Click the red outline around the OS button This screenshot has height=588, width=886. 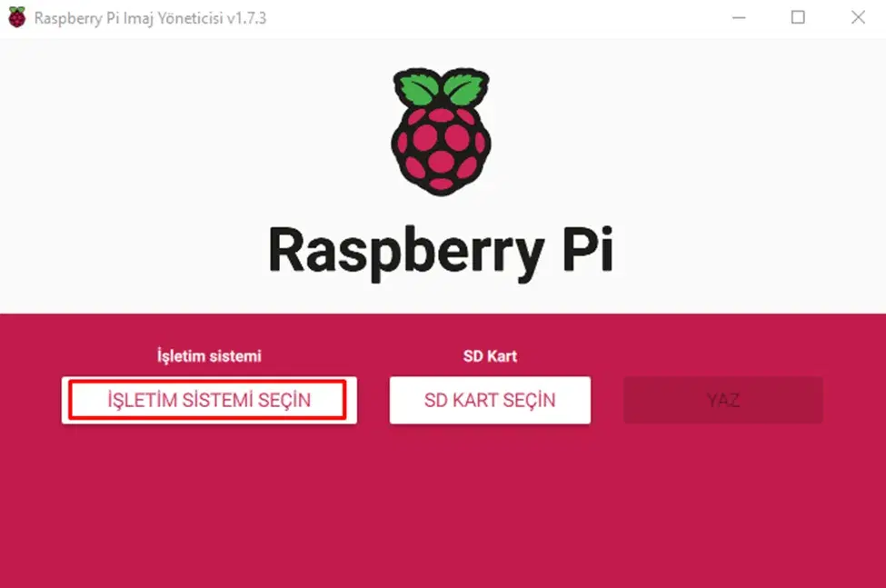coord(207,382)
